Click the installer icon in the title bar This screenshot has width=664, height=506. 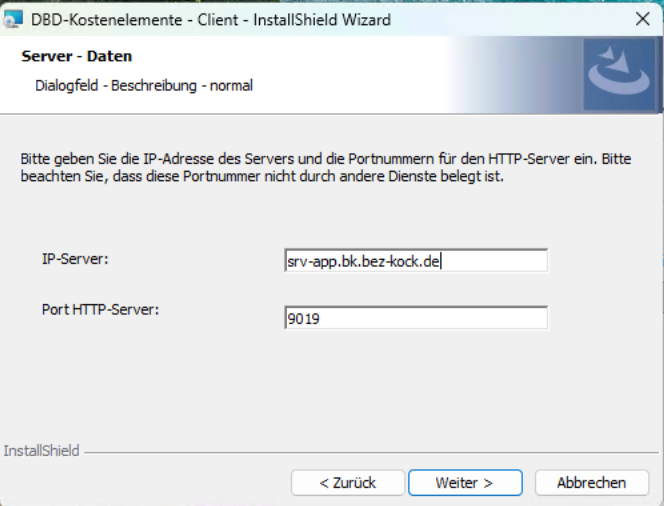tap(12, 19)
